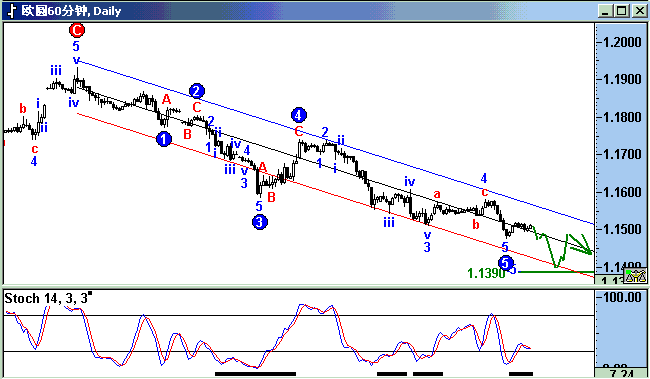Click the 1.1500 price axis label
Image resolution: width=650 pixels, height=379 pixels.
point(621,229)
